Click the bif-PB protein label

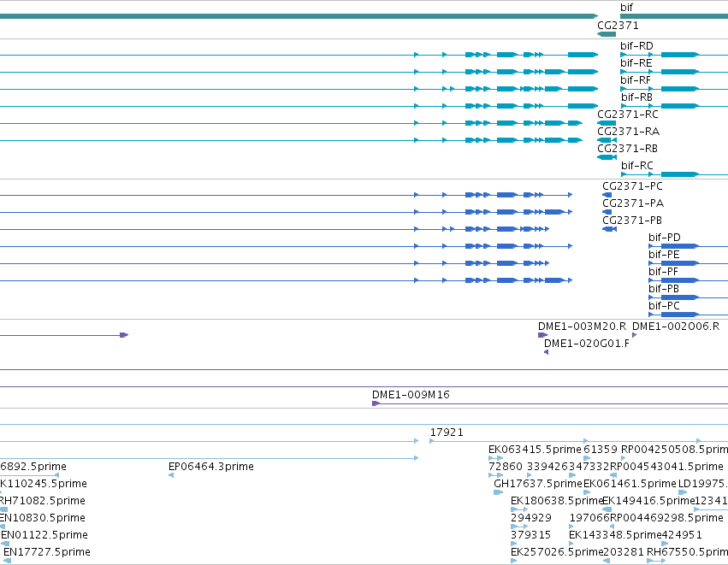click(x=664, y=289)
